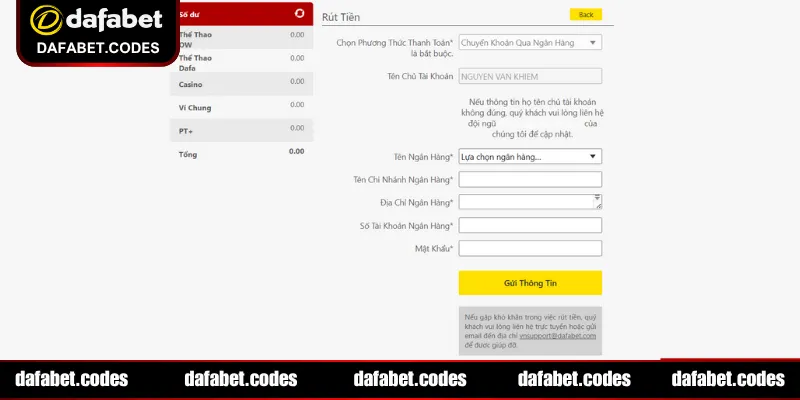800x400 pixels.
Task: Focus the Tên Chi Nhánh Ngân Hàng field
Action: (529, 179)
